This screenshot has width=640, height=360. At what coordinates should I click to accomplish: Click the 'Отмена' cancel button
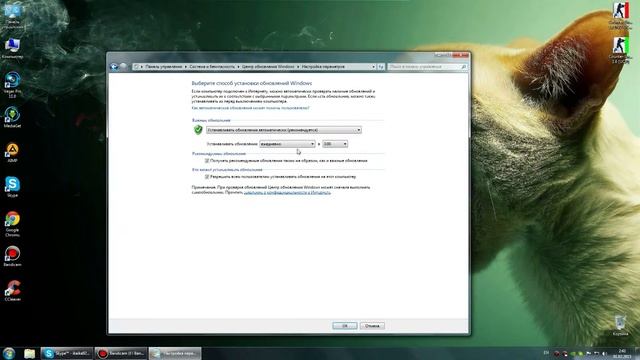coord(372,326)
